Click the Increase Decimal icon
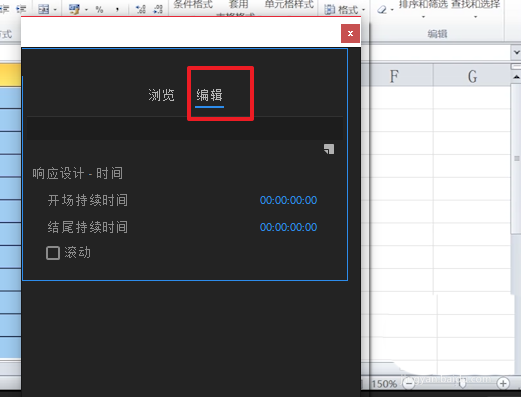The image size is (521, 397). click(141, 9)
